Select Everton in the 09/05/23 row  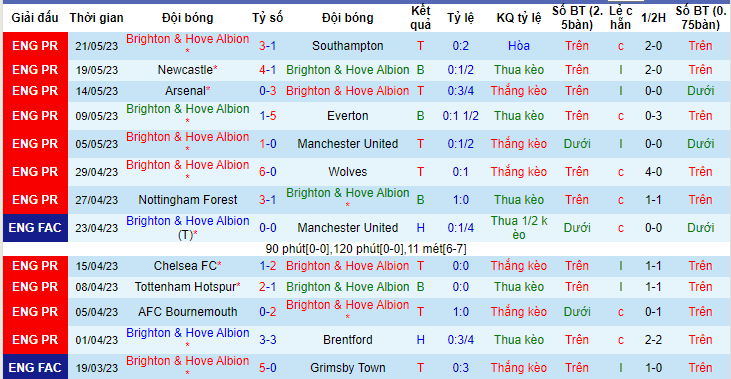point(347,116)
